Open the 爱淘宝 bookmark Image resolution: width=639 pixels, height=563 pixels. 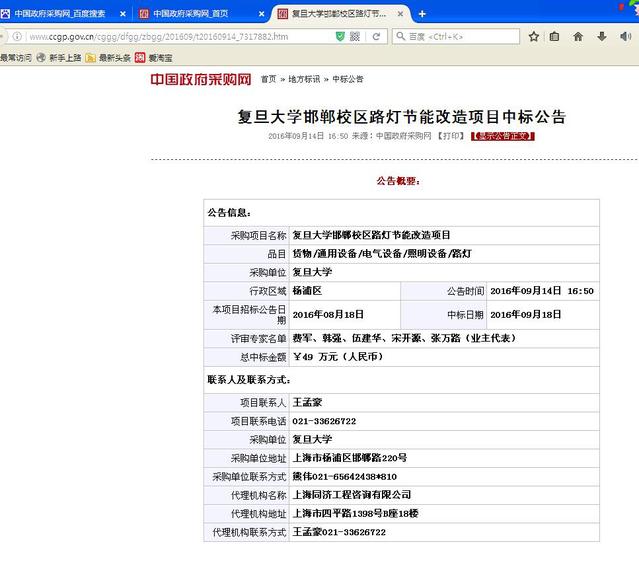click(x=154, y=58)
